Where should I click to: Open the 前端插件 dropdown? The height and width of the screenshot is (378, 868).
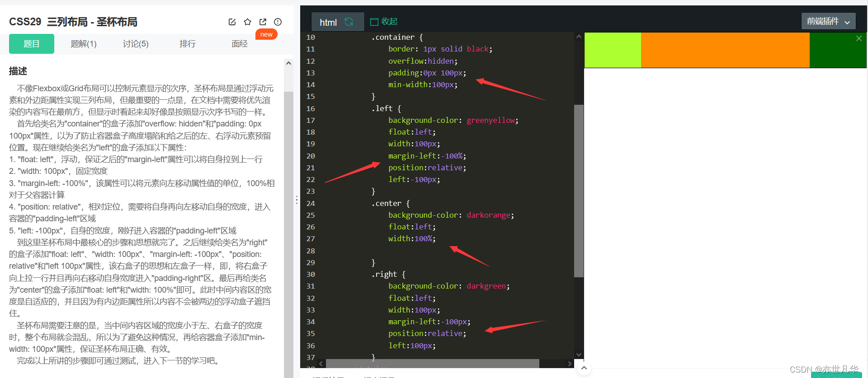tap(828, 21)
